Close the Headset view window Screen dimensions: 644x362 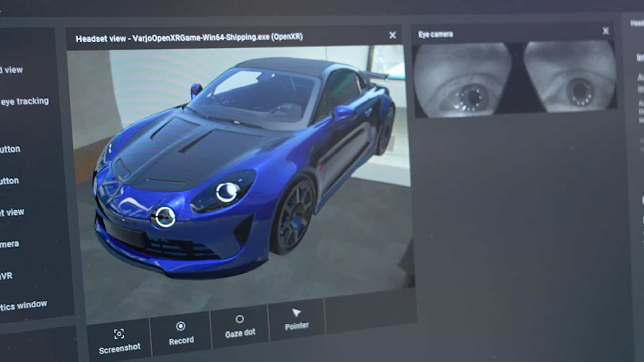click(393, 35)
